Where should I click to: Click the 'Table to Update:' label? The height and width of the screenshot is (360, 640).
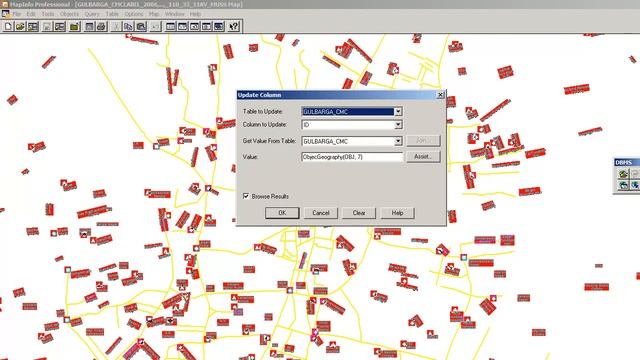[x=262, y=111]
